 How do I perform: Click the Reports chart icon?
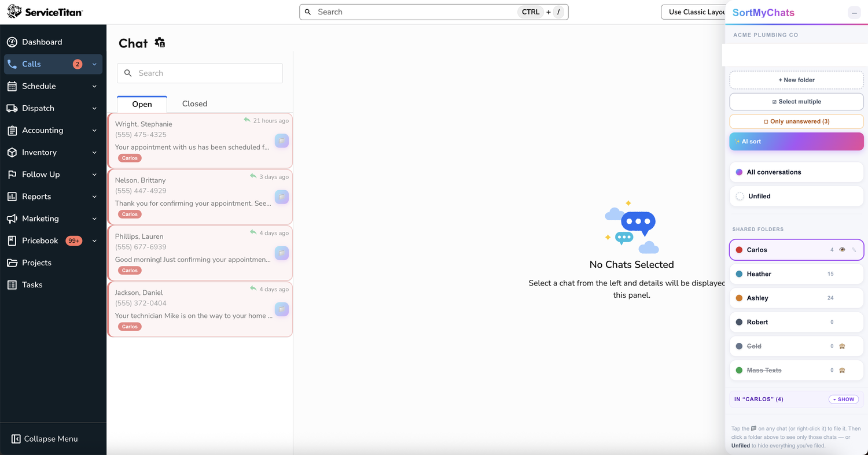[x=12, y=197]
